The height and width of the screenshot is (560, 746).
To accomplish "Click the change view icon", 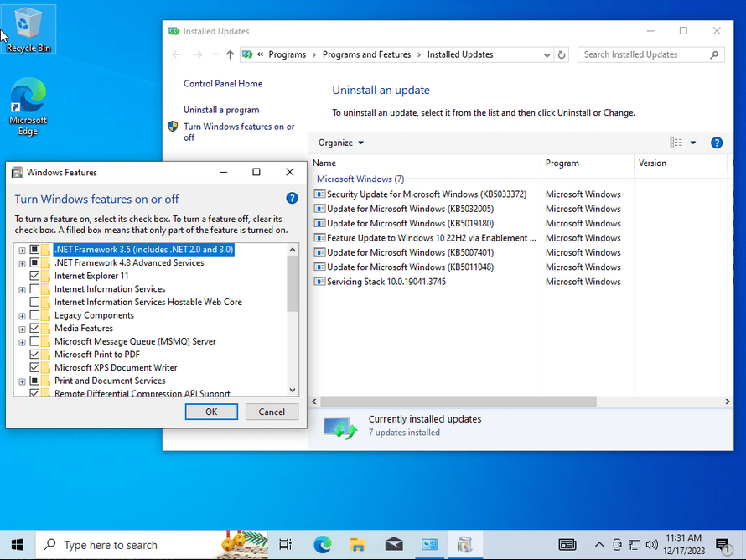I will point(676,143).
